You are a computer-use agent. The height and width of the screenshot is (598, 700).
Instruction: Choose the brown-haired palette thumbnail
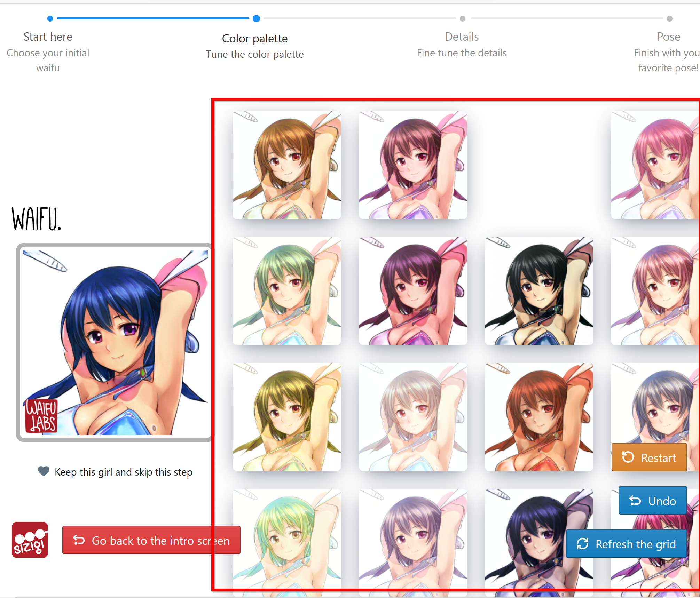click(x=287, y=165)
